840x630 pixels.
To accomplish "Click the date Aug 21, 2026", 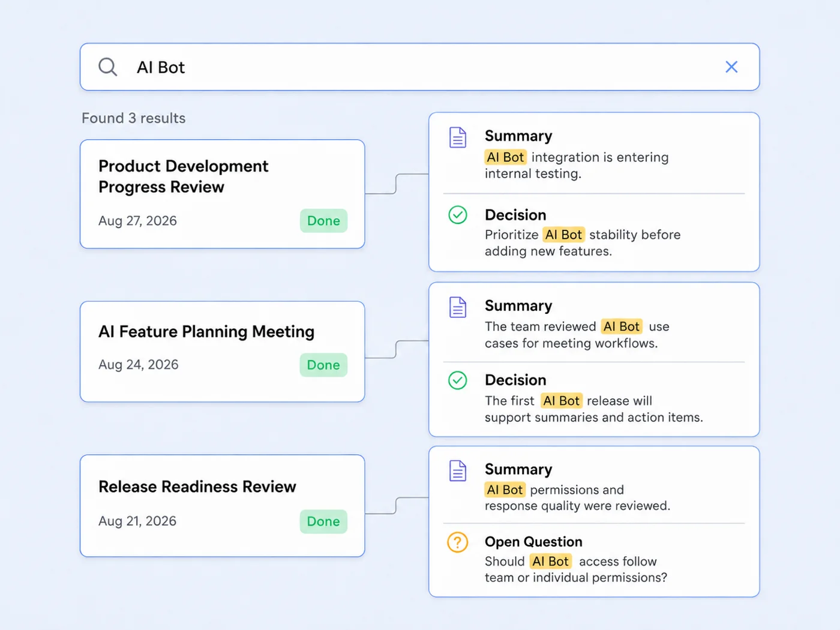I will [137, 521].
